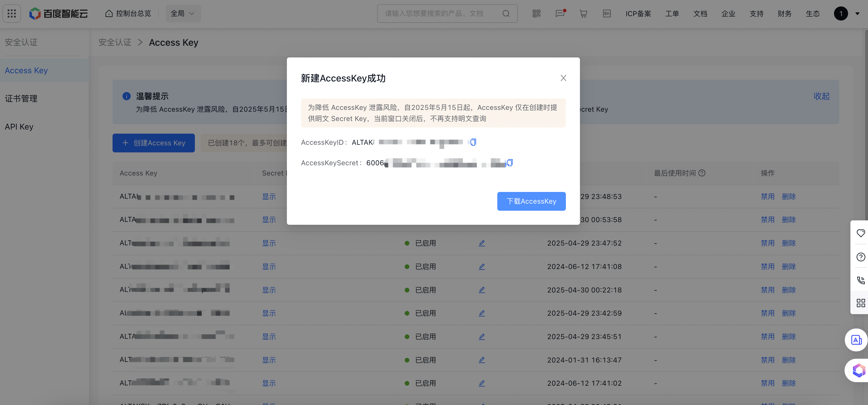Viewport: 868px width, 405px height.
Task: Click the Baidu AI Cloud logo
Action: tap(58, 13)
